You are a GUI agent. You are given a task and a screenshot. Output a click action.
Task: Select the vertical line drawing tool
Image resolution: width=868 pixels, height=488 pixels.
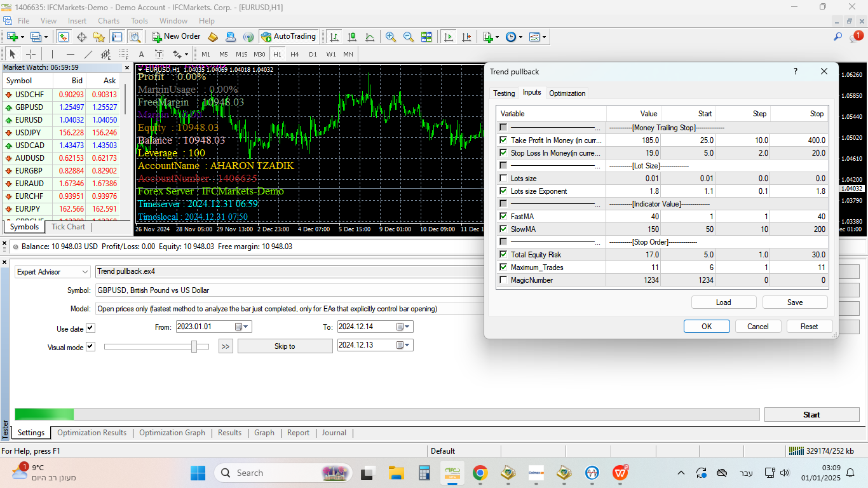coord(52,54)
